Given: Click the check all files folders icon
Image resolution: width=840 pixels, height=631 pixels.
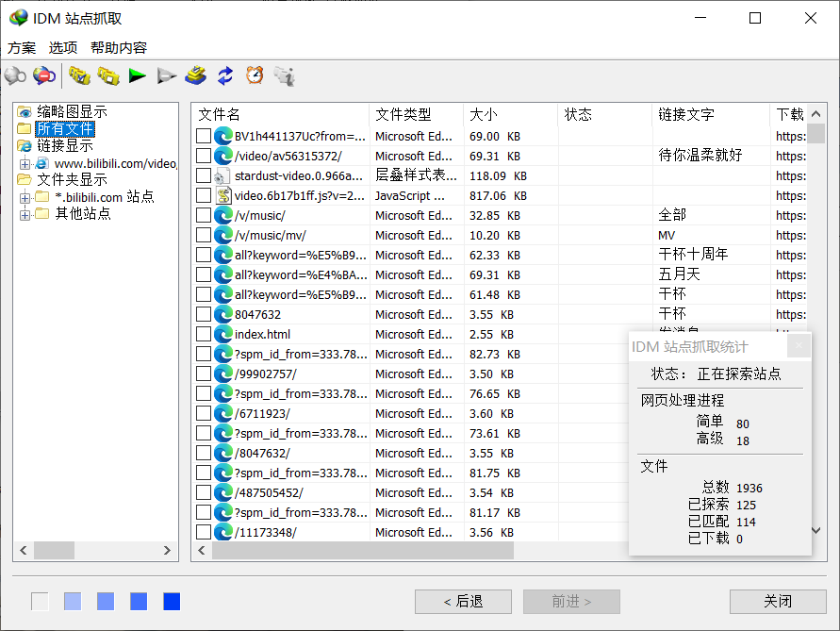Looking at the screenshot, I should pos(79,76).
